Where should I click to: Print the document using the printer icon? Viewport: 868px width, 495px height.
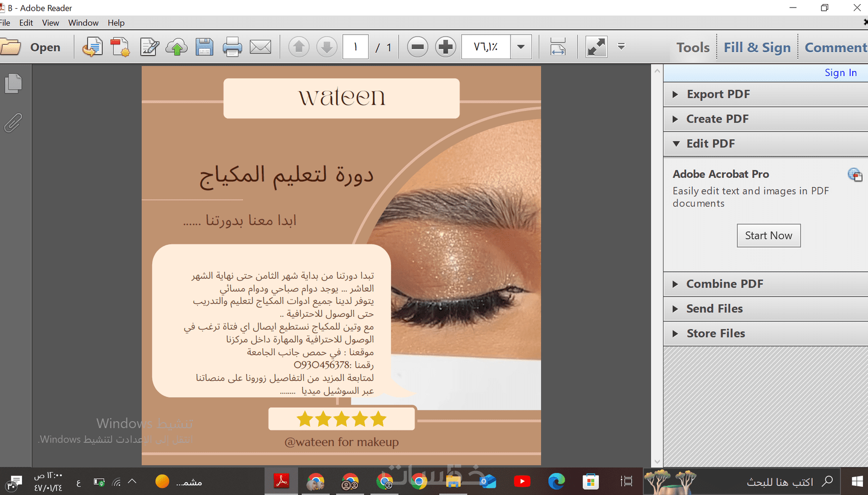232,47
